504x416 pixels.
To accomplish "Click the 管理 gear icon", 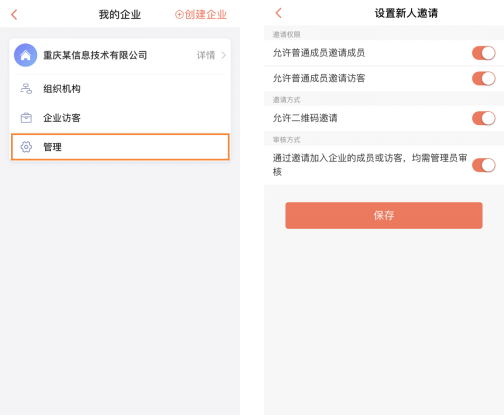I will tap(26, 147).
